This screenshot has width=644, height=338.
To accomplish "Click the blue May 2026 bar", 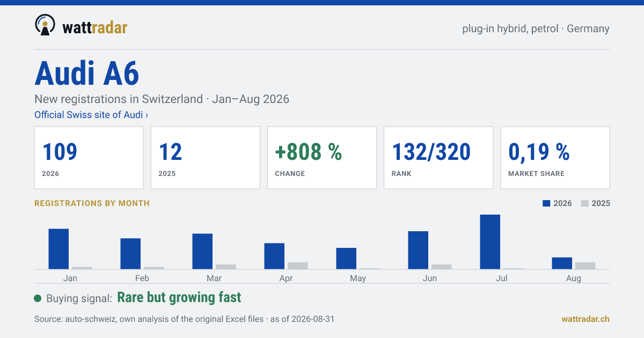I will (x=346, y=259).
